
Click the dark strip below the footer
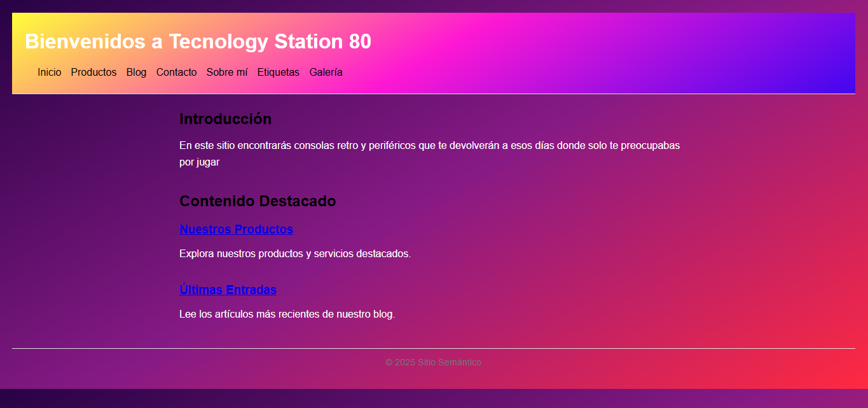coord(434,398)
